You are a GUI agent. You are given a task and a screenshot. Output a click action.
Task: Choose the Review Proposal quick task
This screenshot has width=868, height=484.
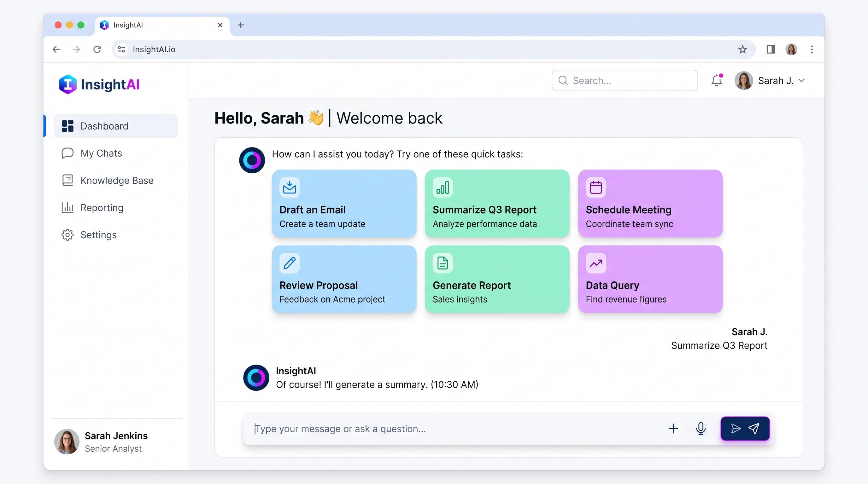click(x=344, y=279)
